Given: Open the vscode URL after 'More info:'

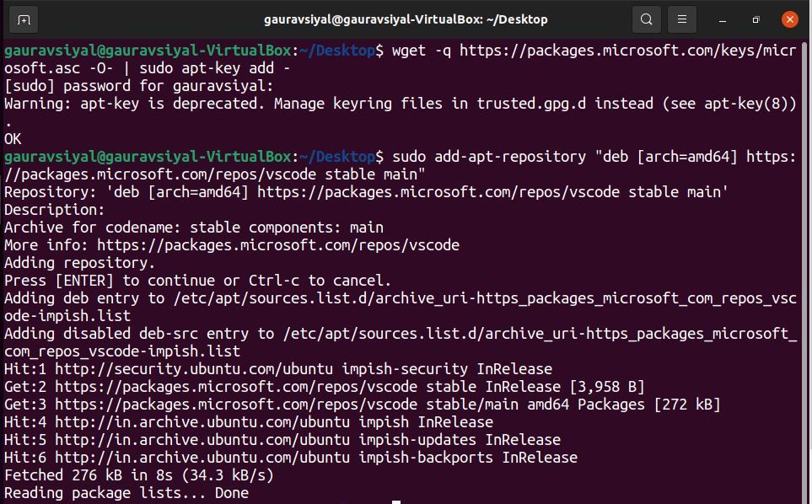Looking at the screenshot, I should [x=278, y=245].
